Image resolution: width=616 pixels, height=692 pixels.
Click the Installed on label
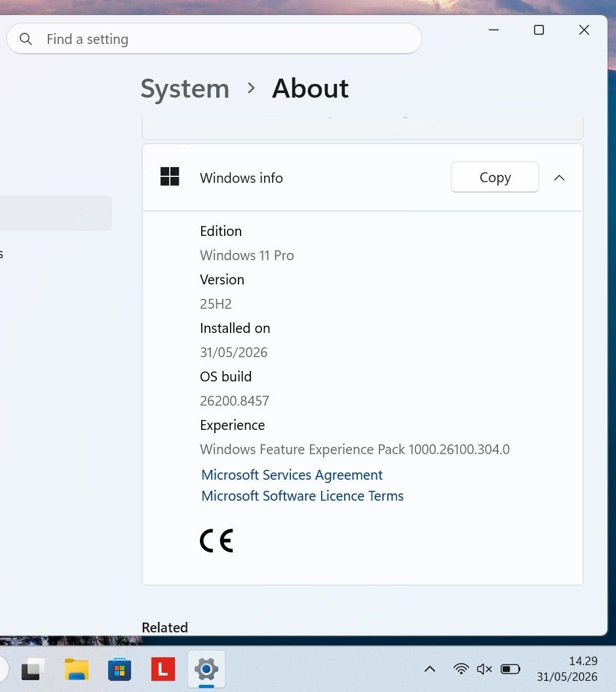[x=235, y=328]
